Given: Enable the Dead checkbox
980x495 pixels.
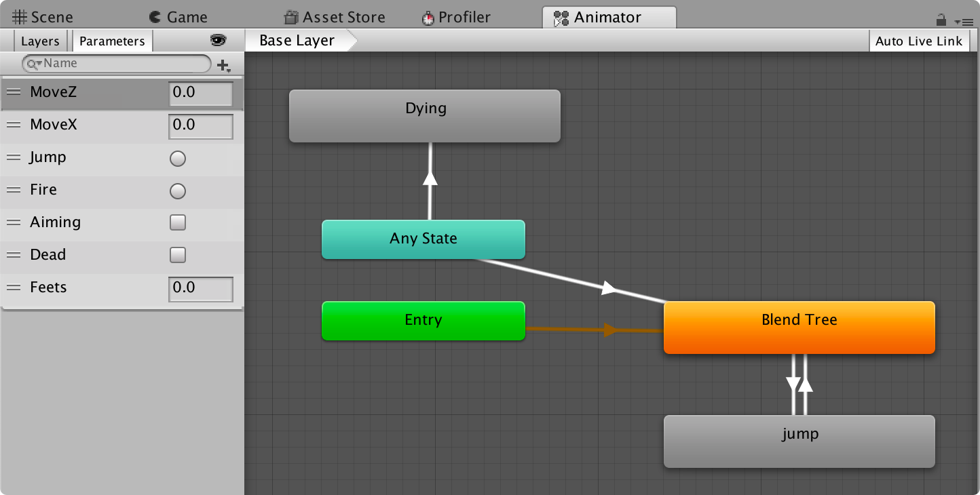Looking at the screenshot, I should point(178,255).
